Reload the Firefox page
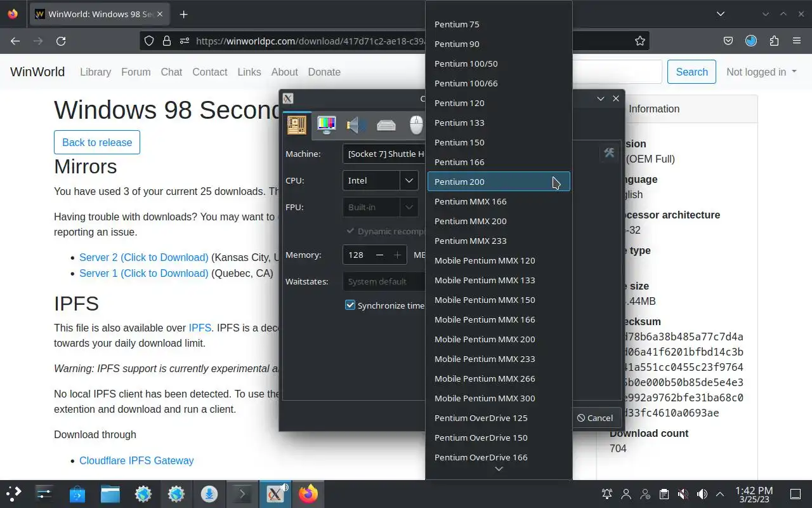Image resolution: width=812 pixels, height=508 pixels. click(61, 41)
